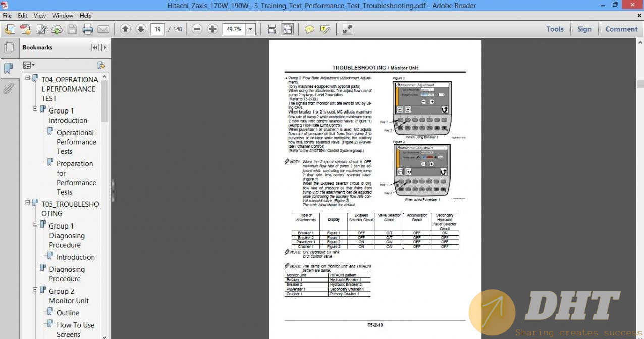Click the Open file toolbar icon
Viewport: 644px width, 339px height.
point(10,29)
